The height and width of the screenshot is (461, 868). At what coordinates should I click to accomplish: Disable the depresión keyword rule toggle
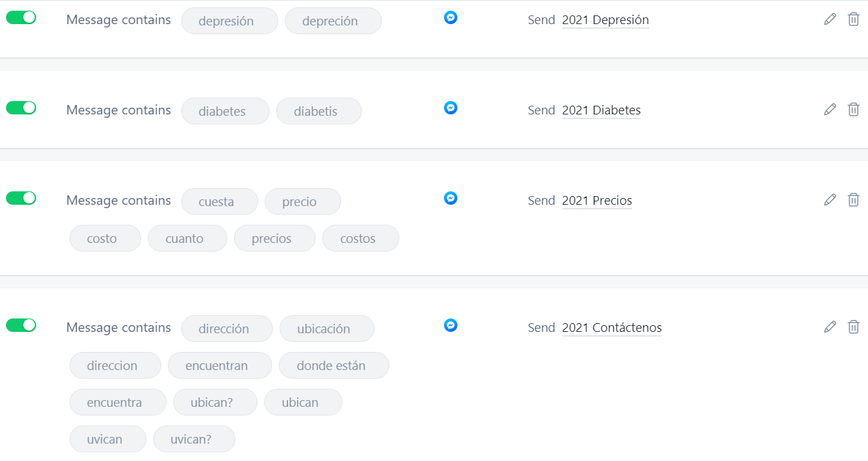[x=21, y=17]
